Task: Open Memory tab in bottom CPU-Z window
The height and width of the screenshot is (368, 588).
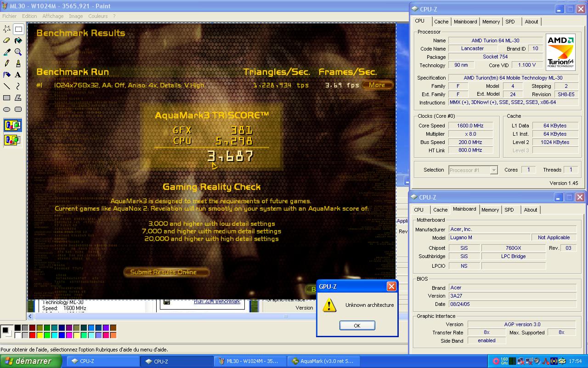Action: click(490, 210)
